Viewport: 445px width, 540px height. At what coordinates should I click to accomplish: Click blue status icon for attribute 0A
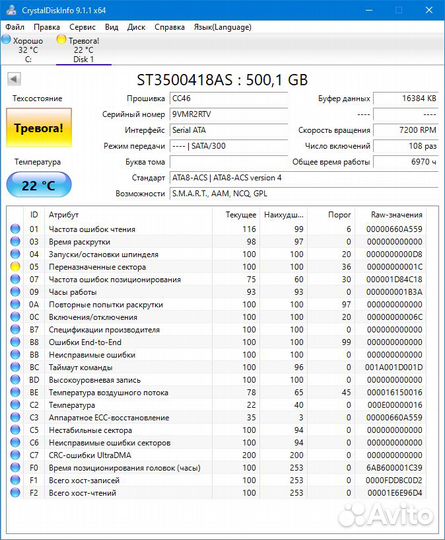[x=15, y=304]
